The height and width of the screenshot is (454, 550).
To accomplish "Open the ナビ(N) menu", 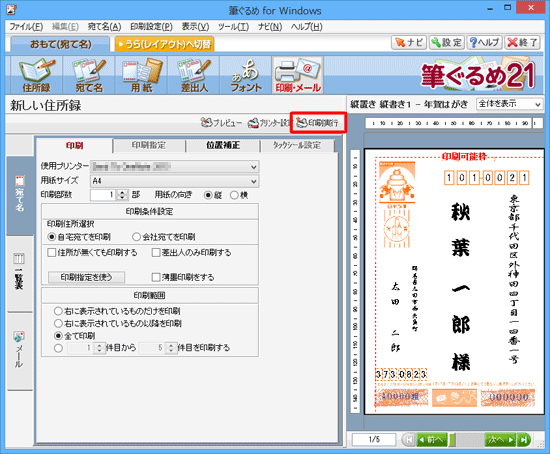I will [x=270, y=27].
